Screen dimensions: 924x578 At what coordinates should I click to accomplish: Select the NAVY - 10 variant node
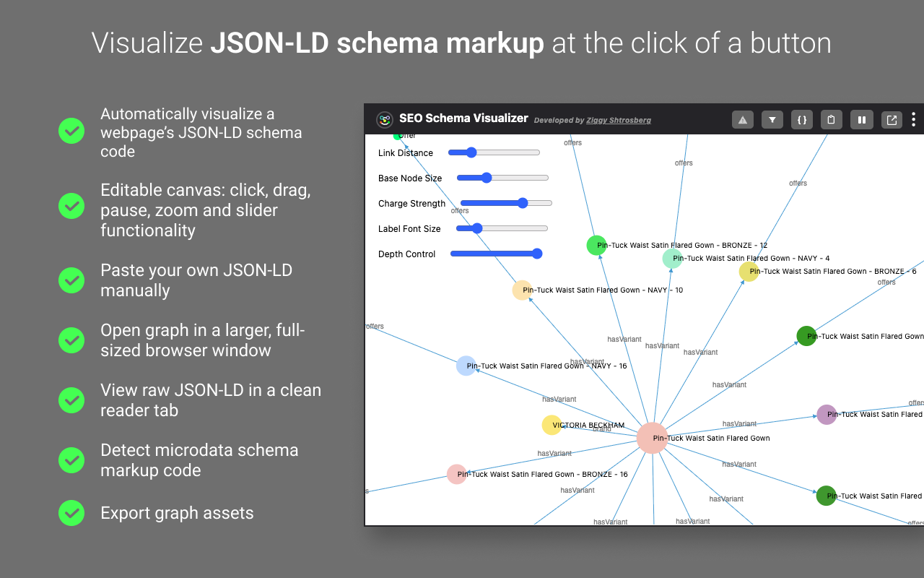[x=522, y=290]
